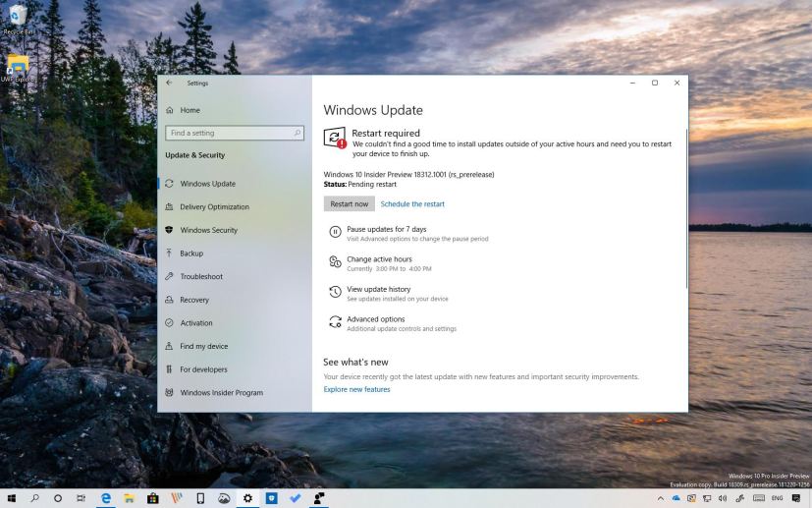Open Windows Security shield on the taskbar
Screen dimensions: 812x508
[271, 498]
